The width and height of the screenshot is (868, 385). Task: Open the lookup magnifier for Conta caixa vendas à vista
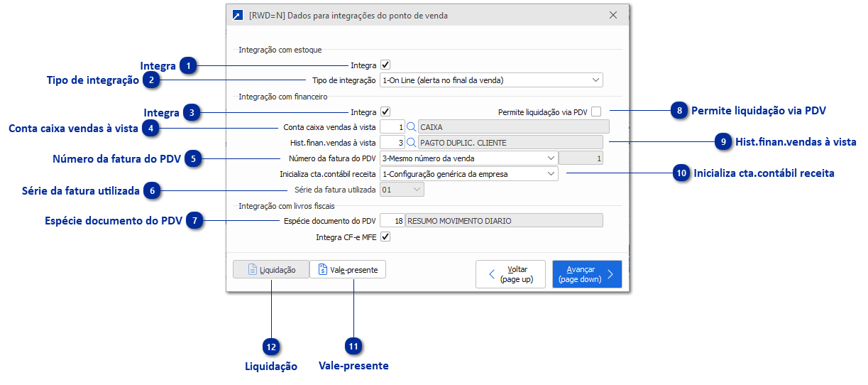411,128
